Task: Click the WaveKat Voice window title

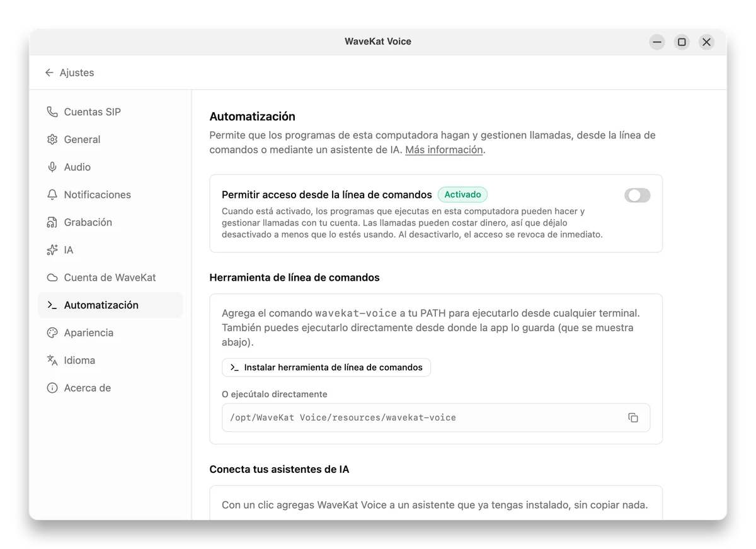Action: pos(378,42)
